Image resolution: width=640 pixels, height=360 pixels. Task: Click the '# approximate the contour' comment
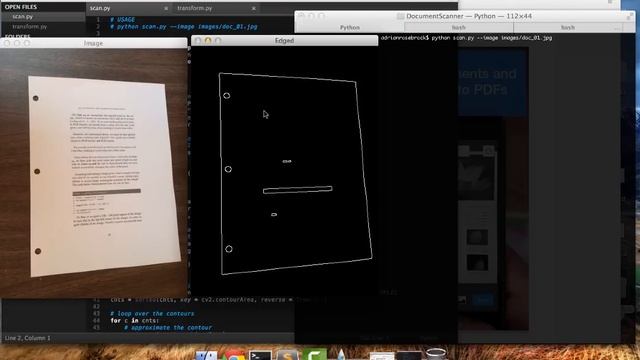168,327
